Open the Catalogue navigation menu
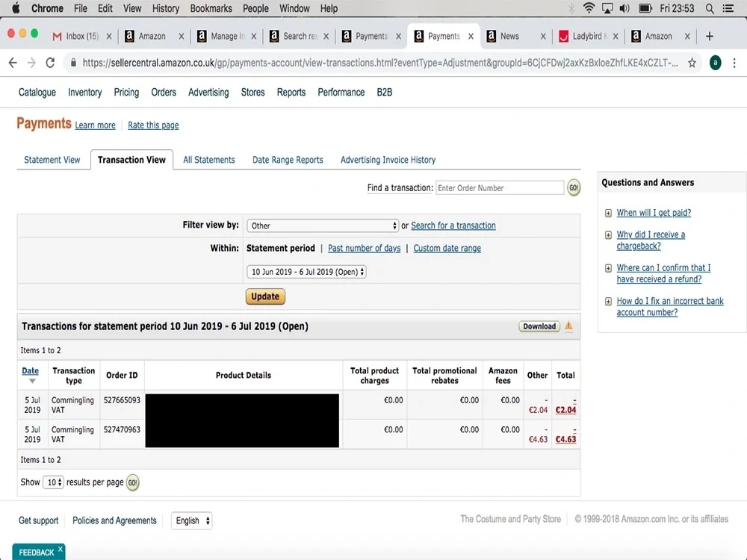Screen dimensions: 747x560 37,93
